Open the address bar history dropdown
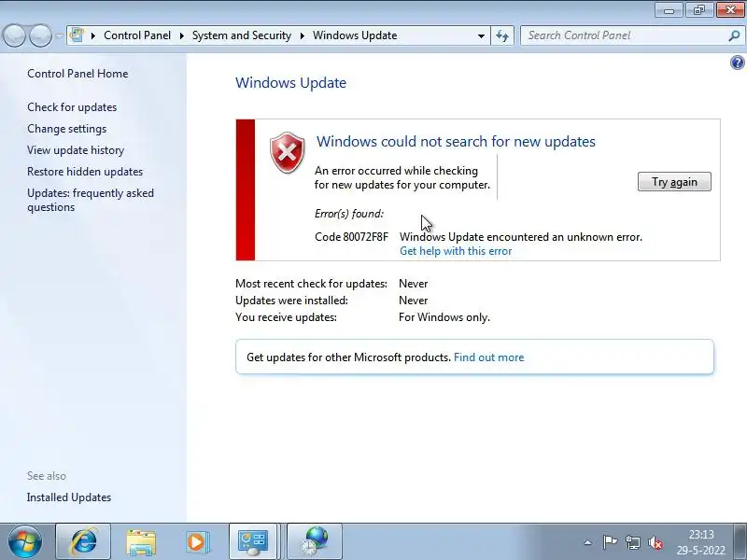The image size is (747, 560). click(x=481, y=35)
